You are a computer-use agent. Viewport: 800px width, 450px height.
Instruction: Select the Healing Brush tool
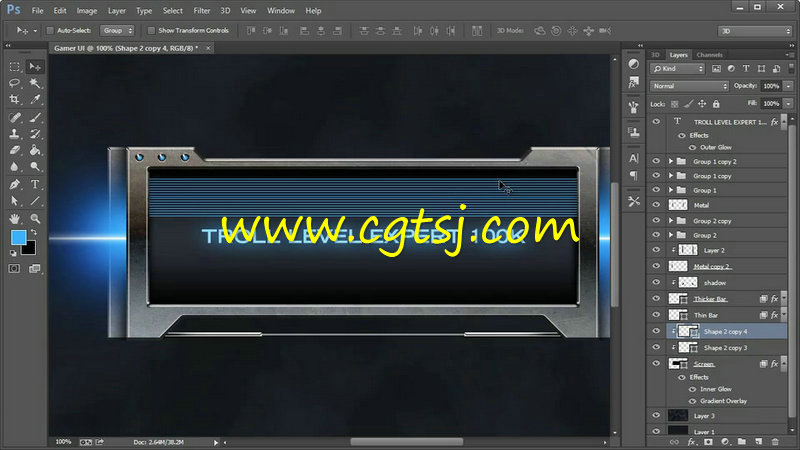click(14, 118)
